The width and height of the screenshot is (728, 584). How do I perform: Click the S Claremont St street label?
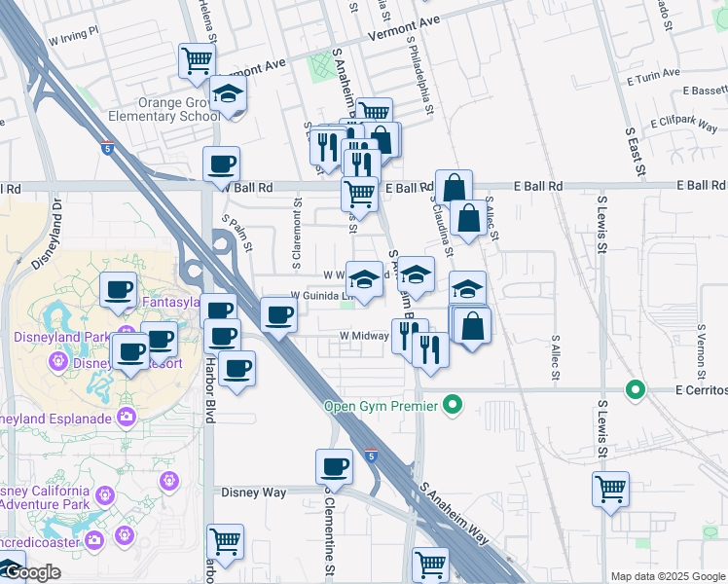(297, 234)
